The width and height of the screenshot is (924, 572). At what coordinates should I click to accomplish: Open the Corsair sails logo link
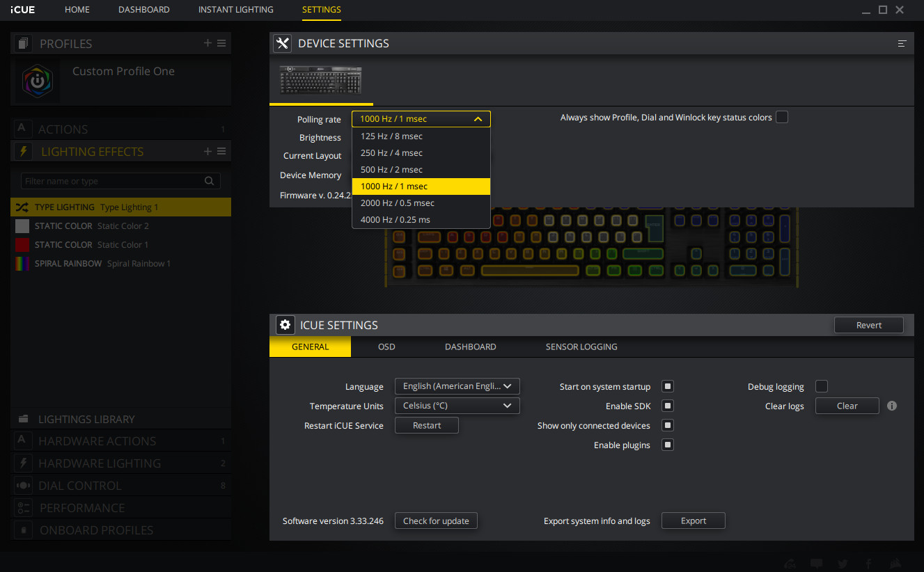tap(895, 564)
